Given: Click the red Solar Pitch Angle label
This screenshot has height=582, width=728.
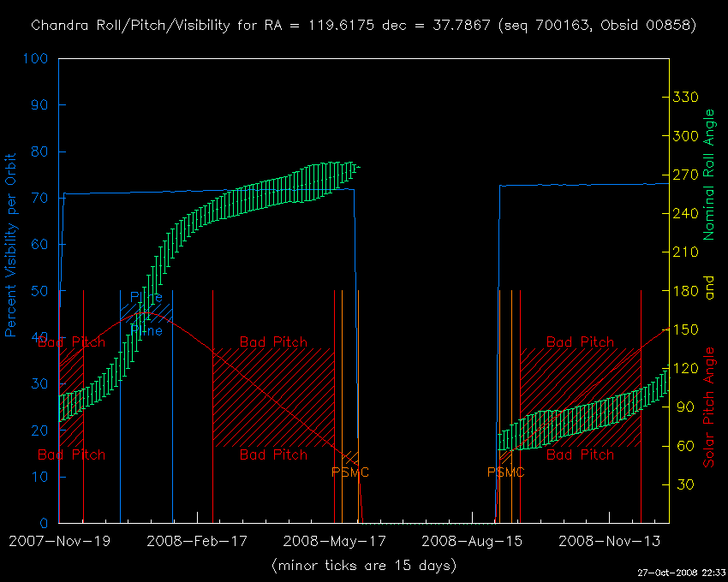Looking at the screenshot, I should [x=708, y=407].
